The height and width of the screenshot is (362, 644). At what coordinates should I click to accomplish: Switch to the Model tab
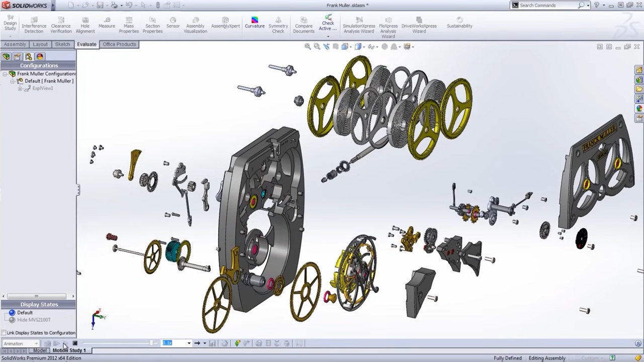(x=40, y=350)
